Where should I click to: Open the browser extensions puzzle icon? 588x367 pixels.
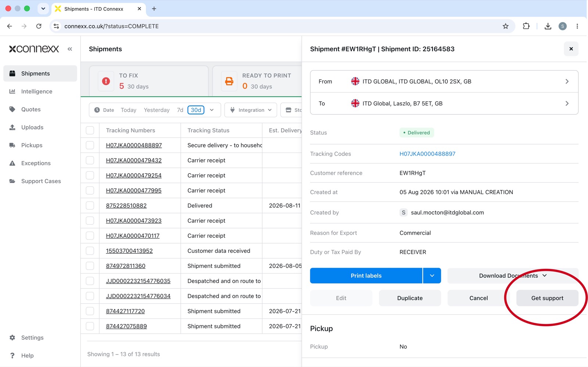(526, 26)
